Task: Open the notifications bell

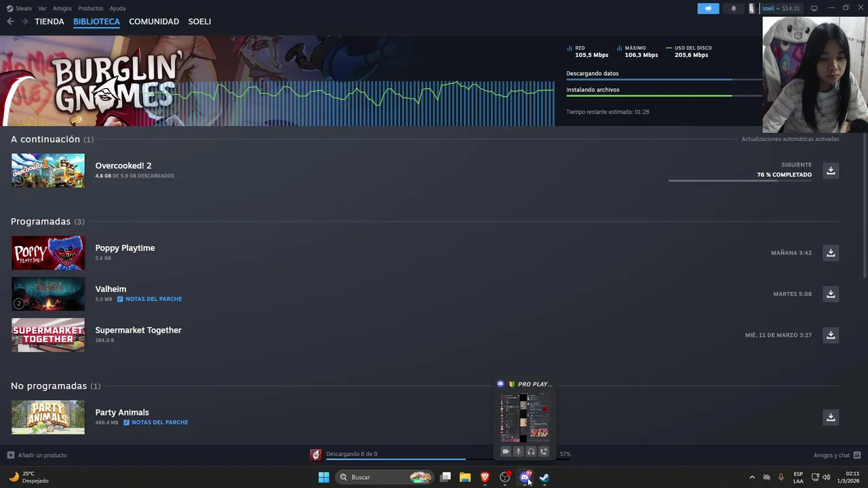Action: 734,9
